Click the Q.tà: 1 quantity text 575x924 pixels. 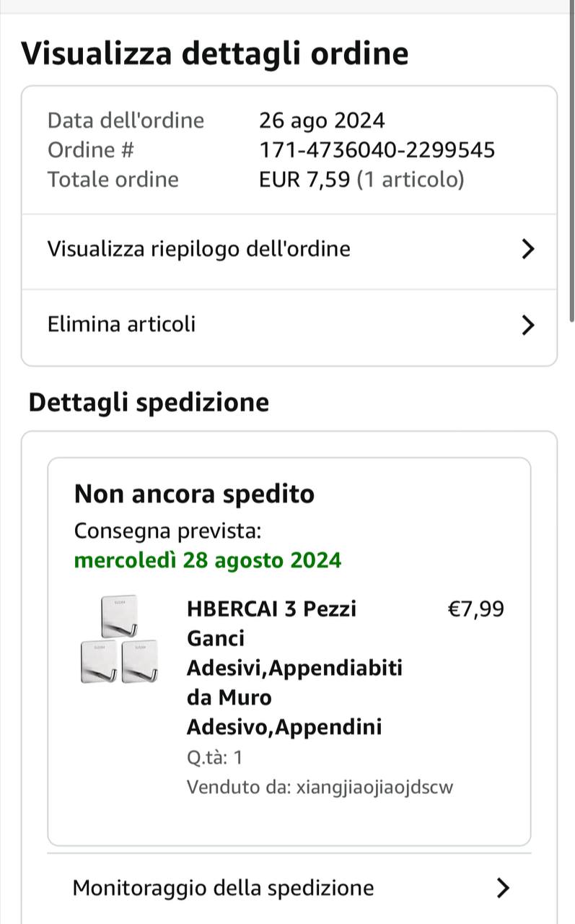click(214, 758)
